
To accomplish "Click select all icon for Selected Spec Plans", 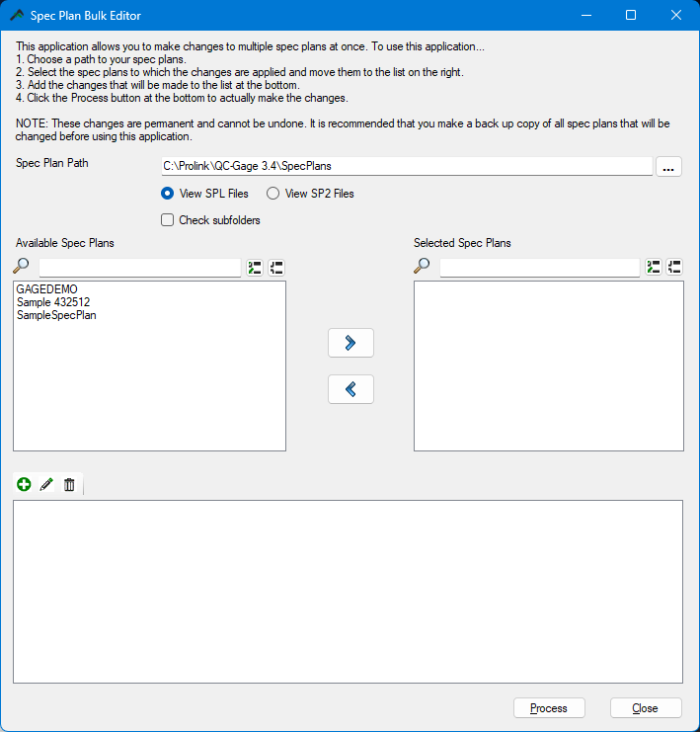I will (x=654, y=267).
